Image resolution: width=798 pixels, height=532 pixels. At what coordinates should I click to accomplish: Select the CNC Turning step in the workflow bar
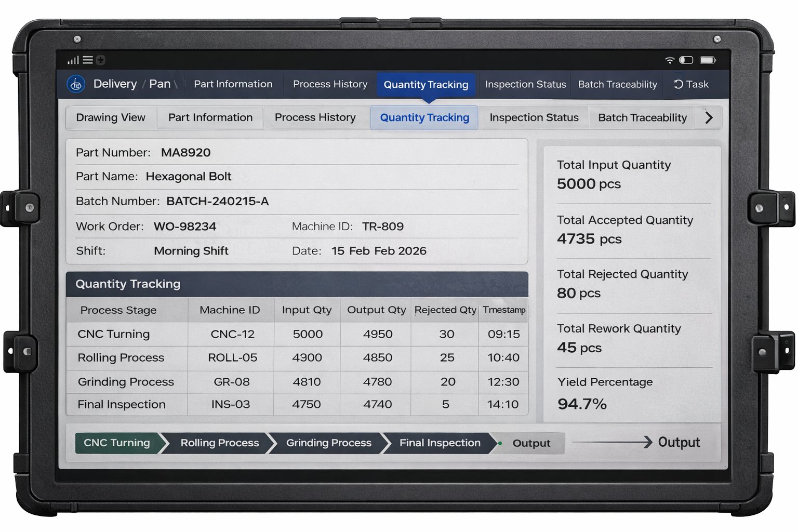118,443
